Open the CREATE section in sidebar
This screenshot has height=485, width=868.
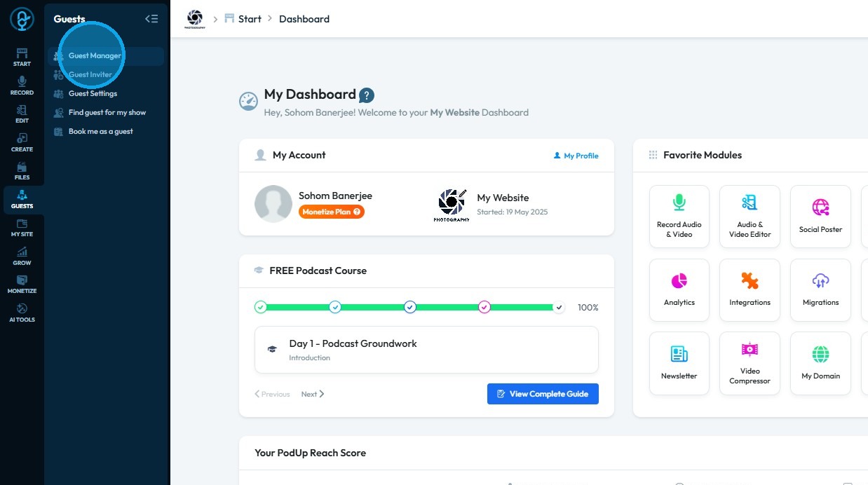[x=22, y=143]
